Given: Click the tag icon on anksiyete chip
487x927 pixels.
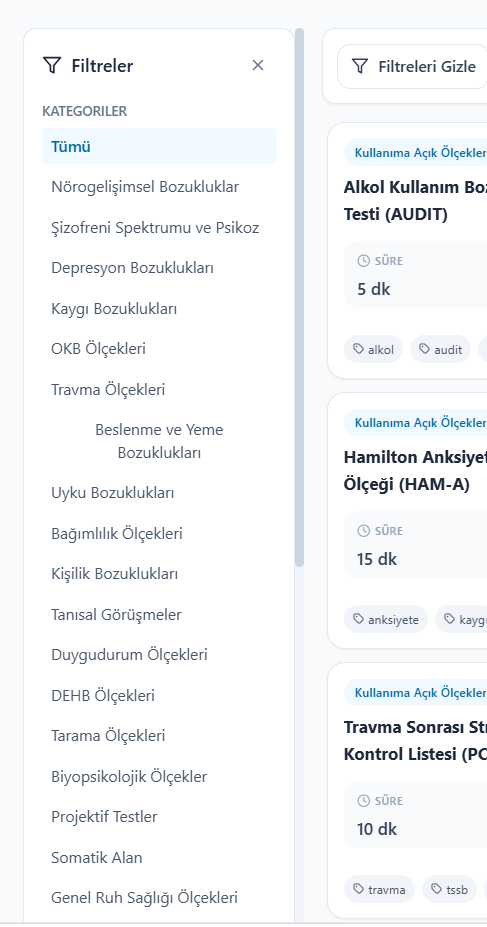Looking at the screenshot, I should point(358,619).
